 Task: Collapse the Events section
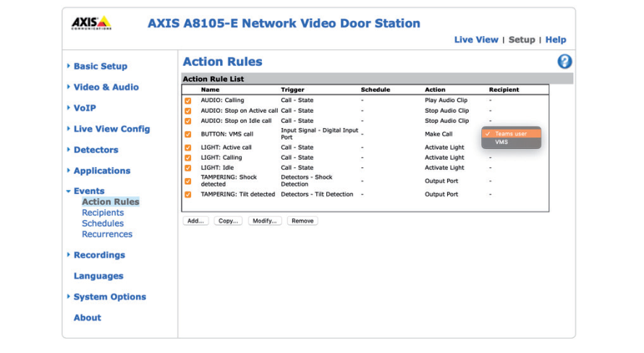coord(89,191)
